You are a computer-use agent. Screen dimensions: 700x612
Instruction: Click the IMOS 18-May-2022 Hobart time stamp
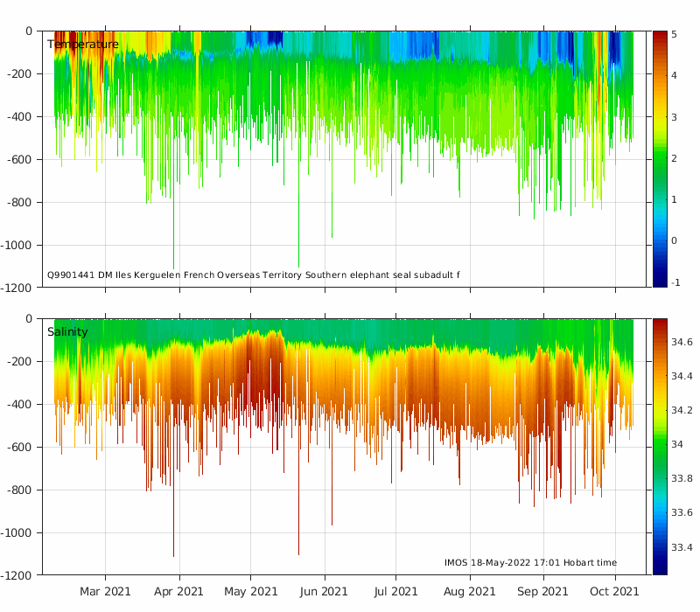click(530, 563)
